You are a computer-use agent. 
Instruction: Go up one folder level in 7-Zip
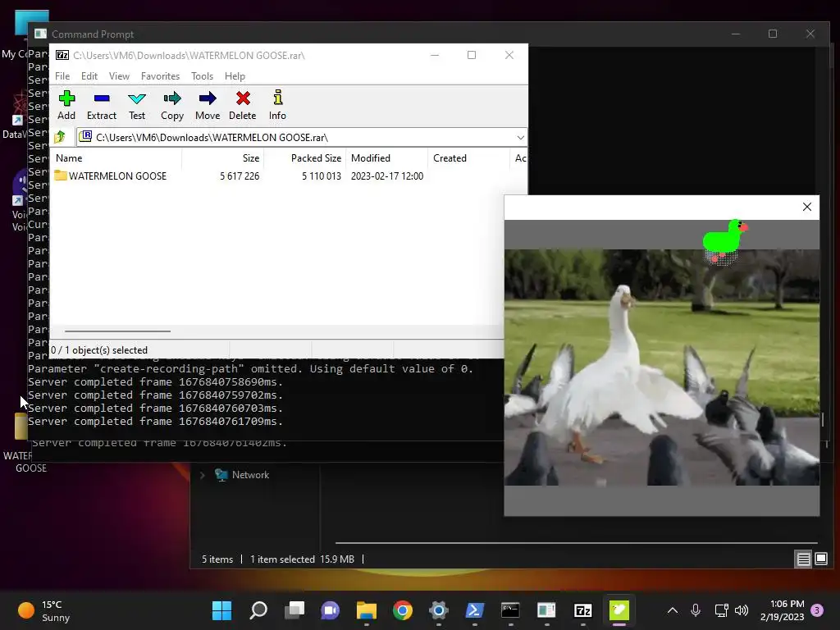[x=60, y=137]
